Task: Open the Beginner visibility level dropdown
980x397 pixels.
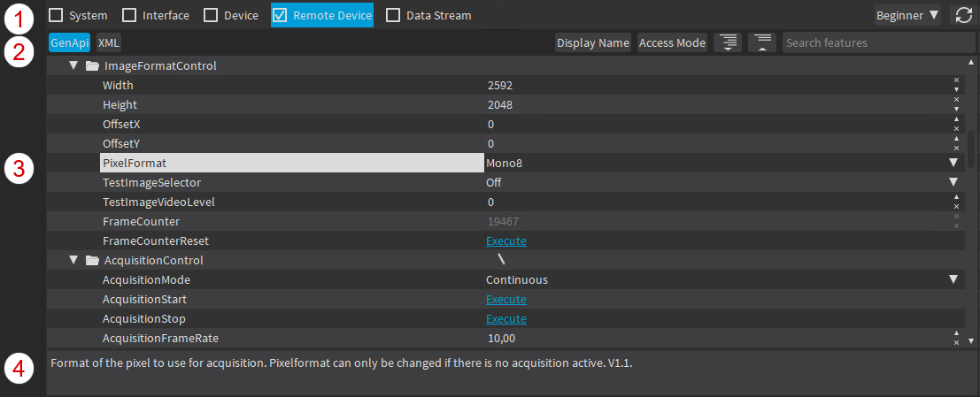Action: point(907,15)
